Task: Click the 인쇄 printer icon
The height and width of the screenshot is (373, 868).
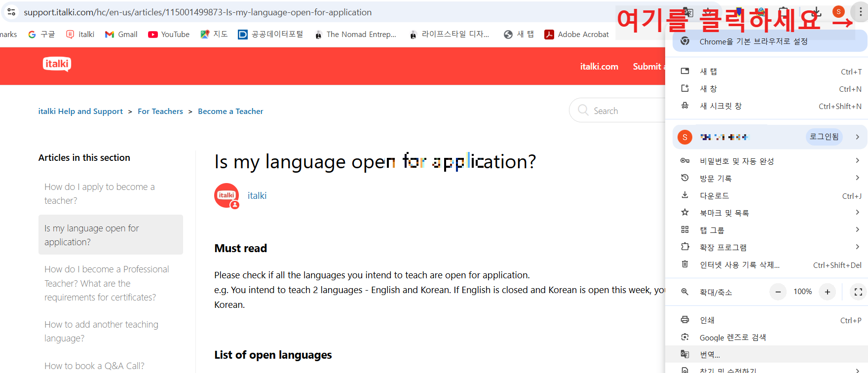Action: point(685,320)
